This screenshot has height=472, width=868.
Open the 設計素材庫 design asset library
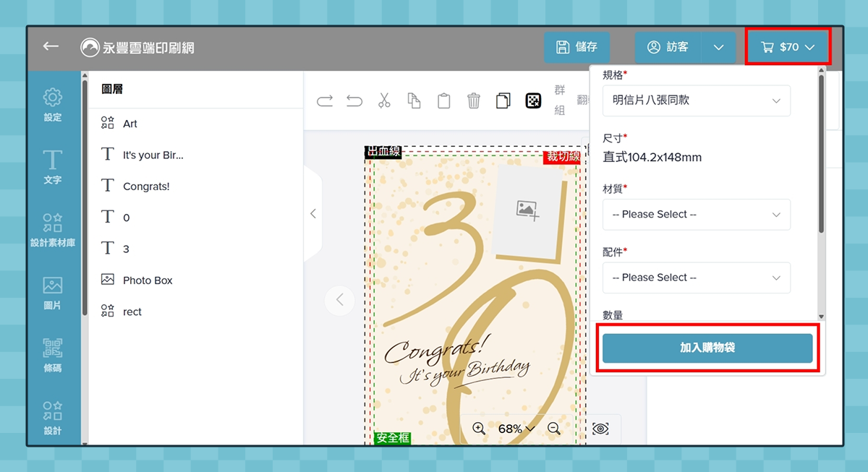pos(53,230)
